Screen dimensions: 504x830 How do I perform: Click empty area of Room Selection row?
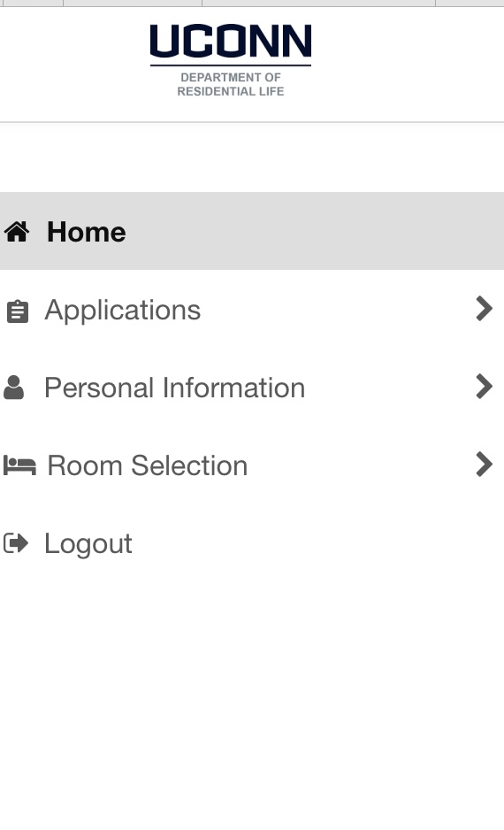point(360,465)
